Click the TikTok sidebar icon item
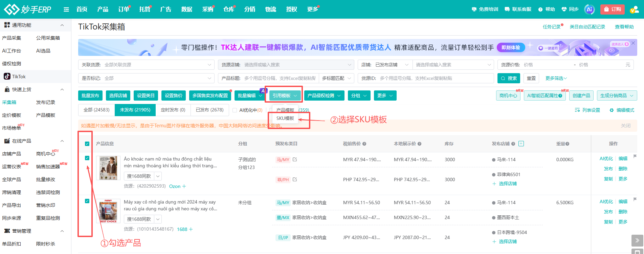This screenshot has width=644, height=254. [15, 77]
